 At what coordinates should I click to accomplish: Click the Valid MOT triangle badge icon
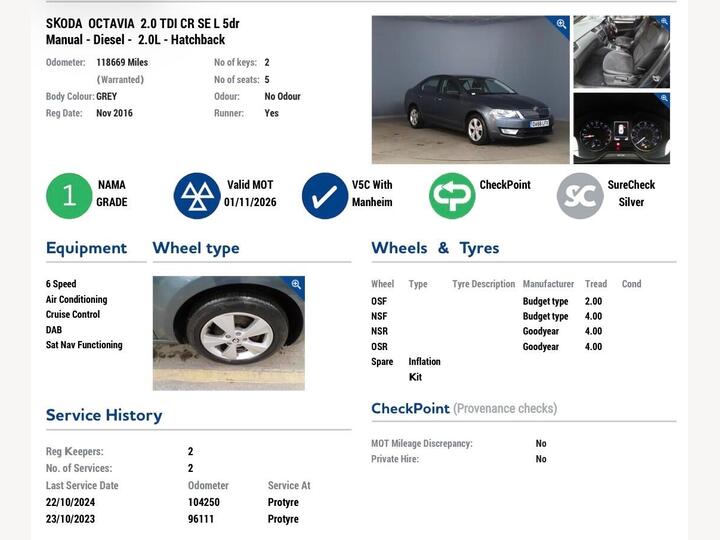[x=197, y=196]
